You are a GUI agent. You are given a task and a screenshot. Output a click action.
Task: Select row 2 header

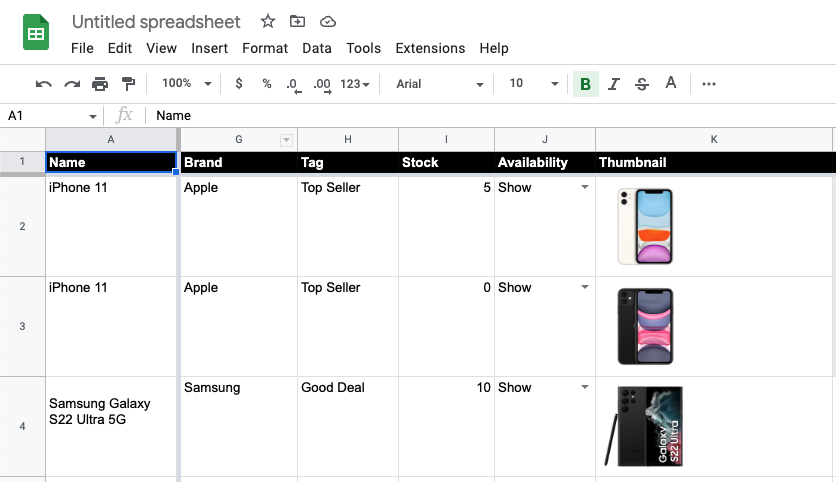click(22, 226)
